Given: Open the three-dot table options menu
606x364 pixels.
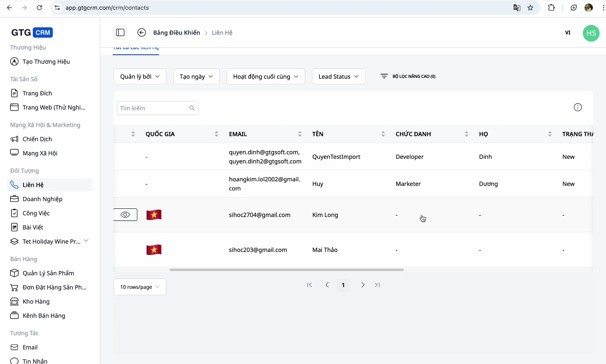Looking at the screenshot, I should 578,108.
